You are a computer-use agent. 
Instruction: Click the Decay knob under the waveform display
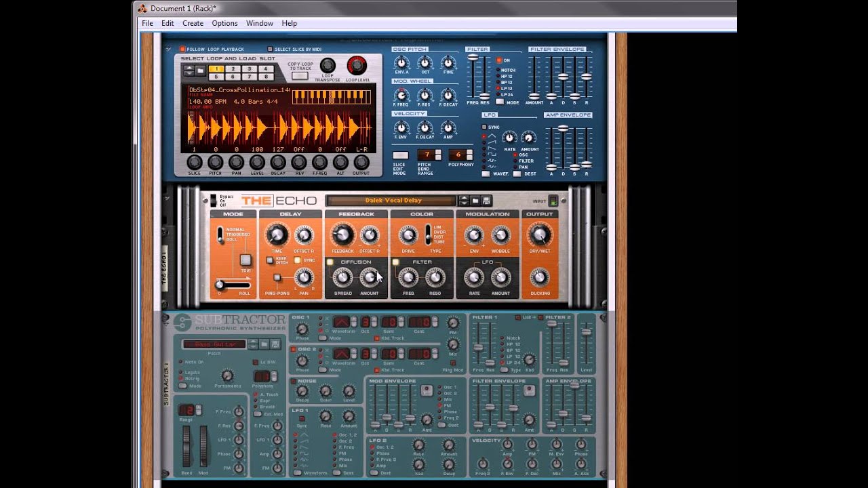[278, 162]
